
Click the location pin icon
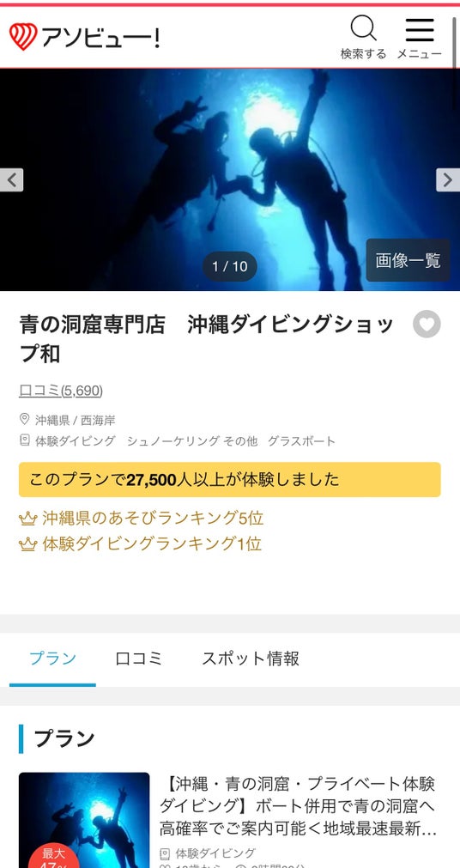pyautogui.click(x=24, y=419)
